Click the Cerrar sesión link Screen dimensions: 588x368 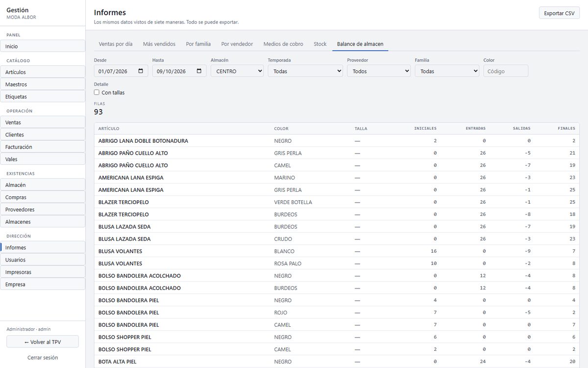coord(43,358)
